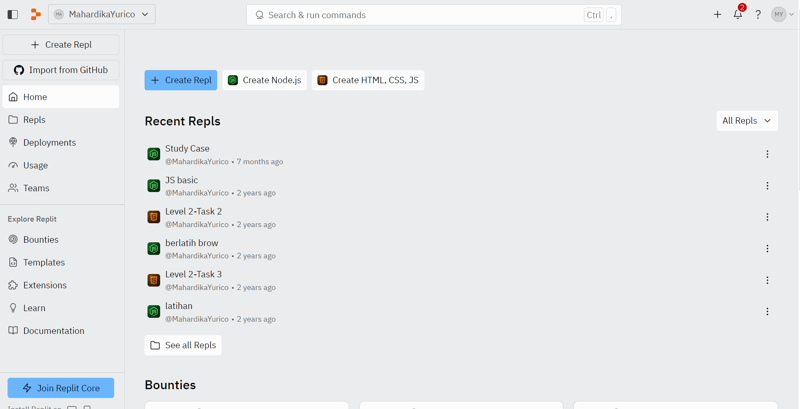Click the Node.js icon in Create Node.js

click(x=233, y=80)
